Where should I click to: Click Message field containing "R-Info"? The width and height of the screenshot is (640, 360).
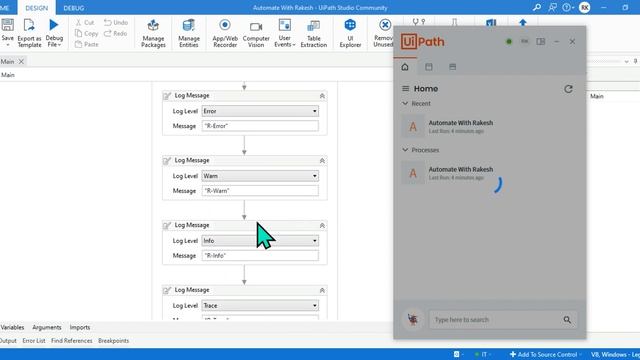pos(260,256)
